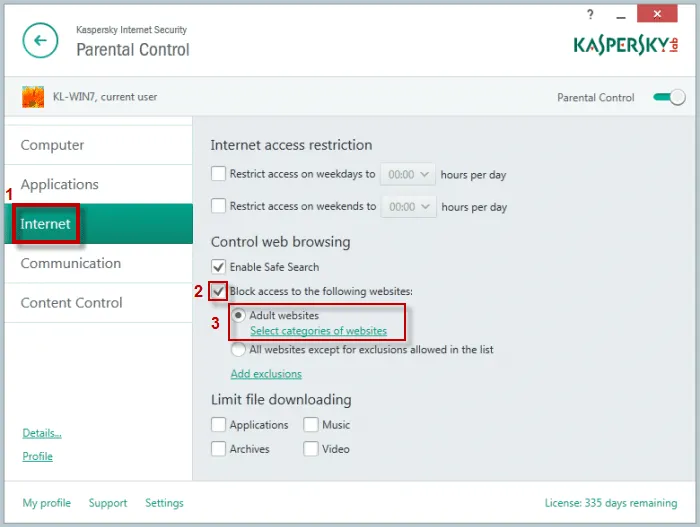Open My profile in the footer
Viewport: 700px width, 527px height.
coord(46,503)
